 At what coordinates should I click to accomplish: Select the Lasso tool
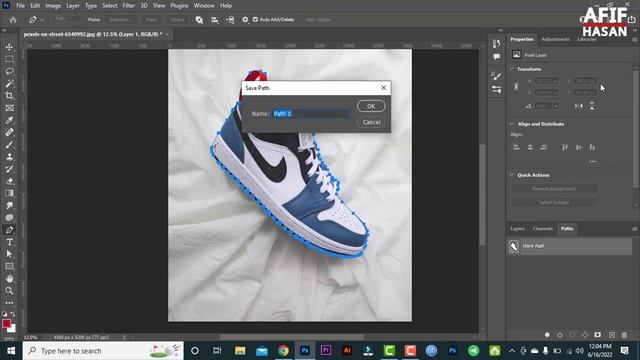tap(9, 71)
